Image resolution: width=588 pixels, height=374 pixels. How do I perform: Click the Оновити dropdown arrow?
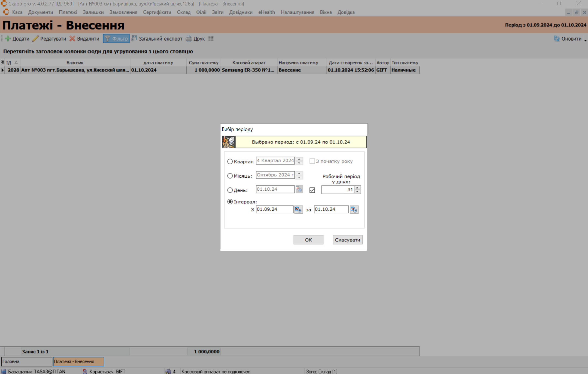[585, 40]
